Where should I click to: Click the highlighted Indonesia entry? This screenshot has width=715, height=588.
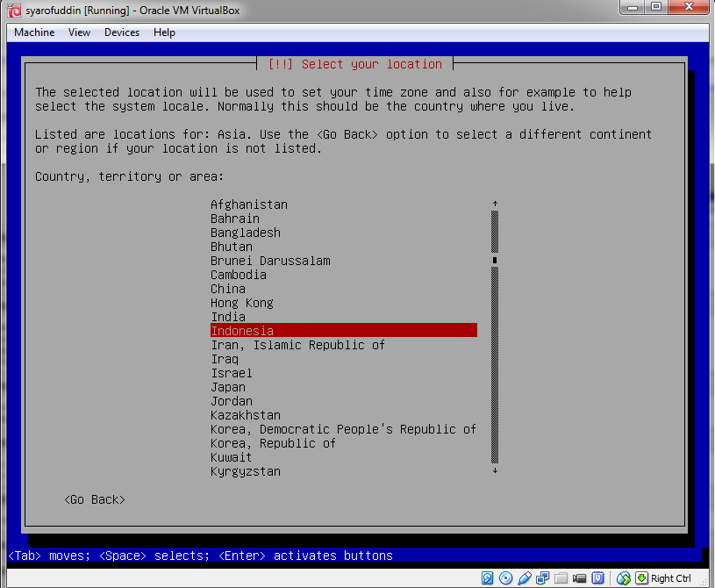point(343,330)
